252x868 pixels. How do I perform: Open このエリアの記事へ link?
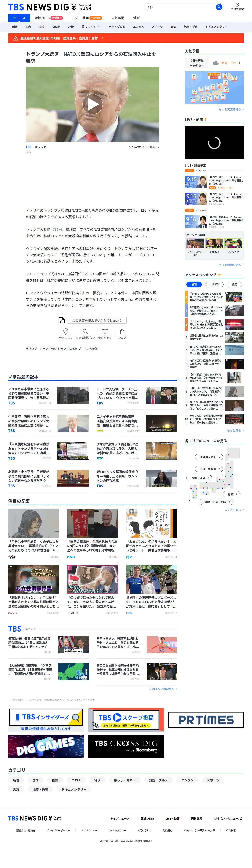point(163,689)
